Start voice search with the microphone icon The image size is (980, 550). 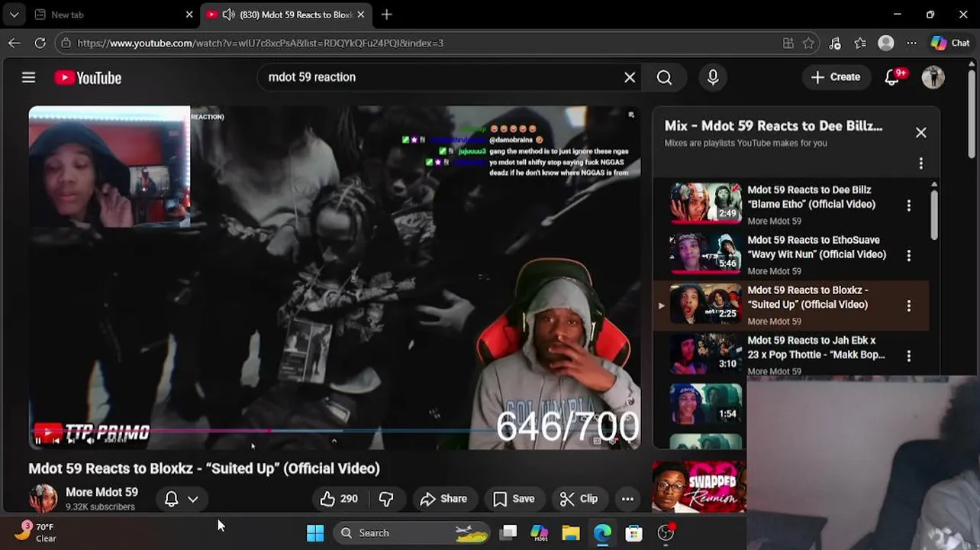[x=713, y=77]
